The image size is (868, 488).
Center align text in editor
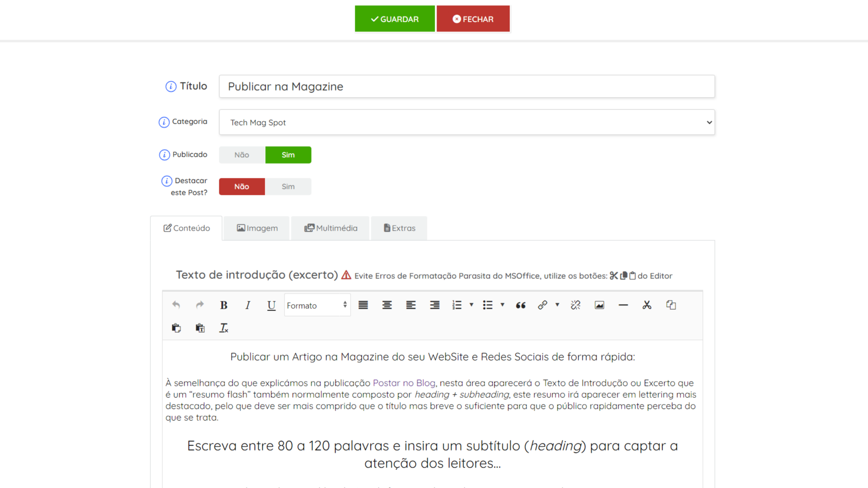coord(387,305)
